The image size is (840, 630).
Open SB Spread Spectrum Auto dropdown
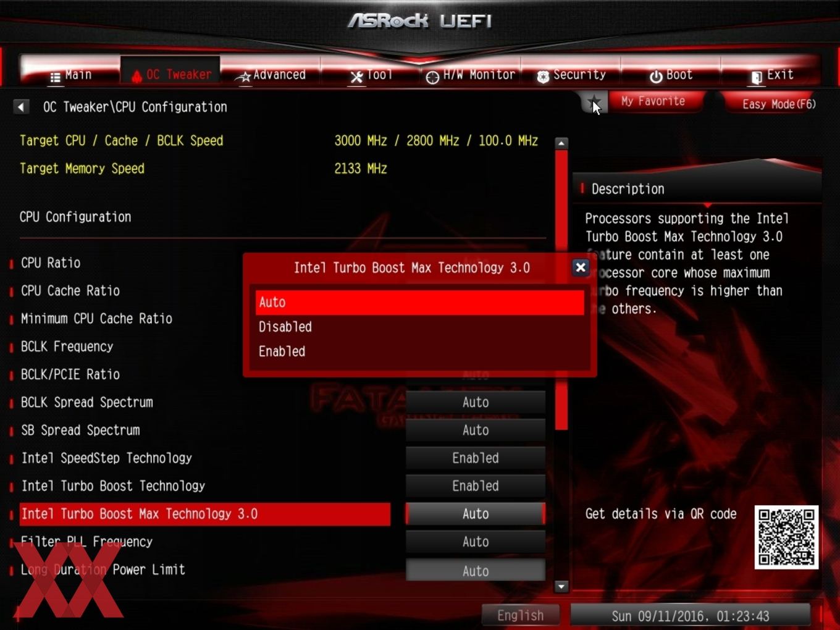pyautogui.click(x=476, y=430)
